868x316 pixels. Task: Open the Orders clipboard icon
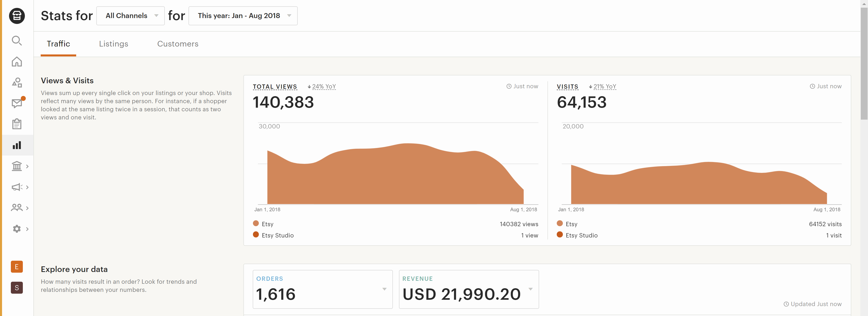click(x=17, y=124)
